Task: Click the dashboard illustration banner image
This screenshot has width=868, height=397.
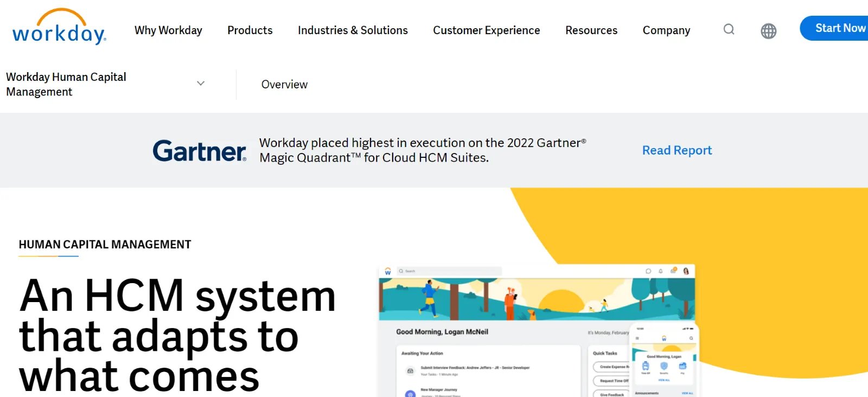Action: (537, 299)
